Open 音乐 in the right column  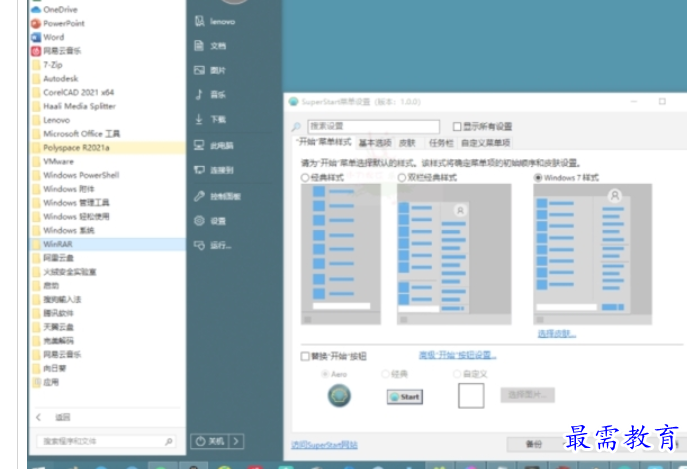click(211, 95)
